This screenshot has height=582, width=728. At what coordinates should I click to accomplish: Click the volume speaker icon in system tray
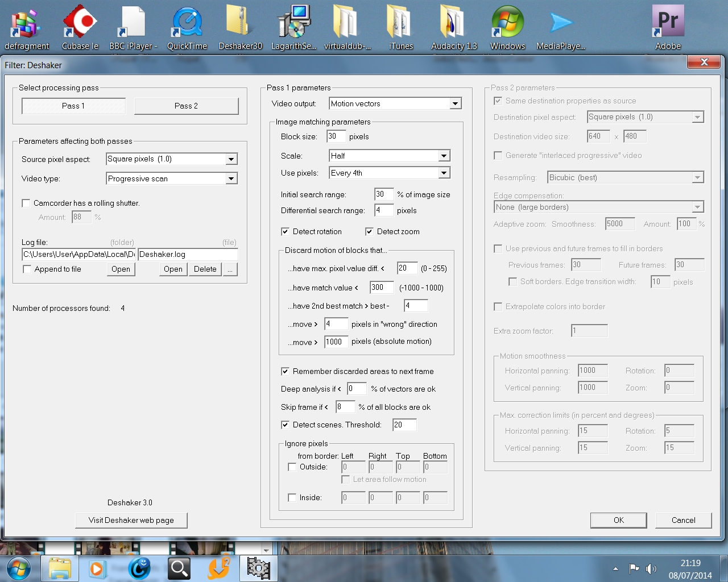click(651, 568)
